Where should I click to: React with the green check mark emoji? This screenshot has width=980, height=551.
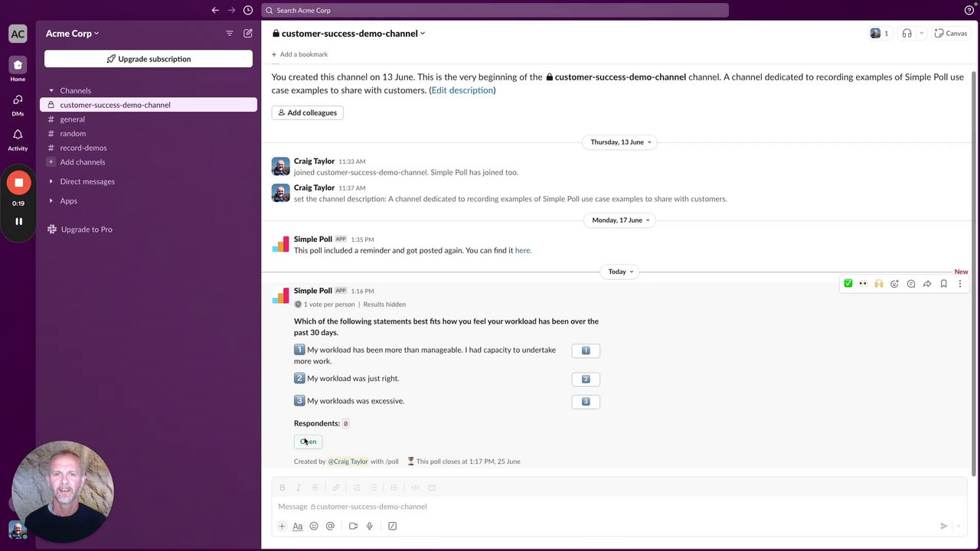click(x=848, y=283)
